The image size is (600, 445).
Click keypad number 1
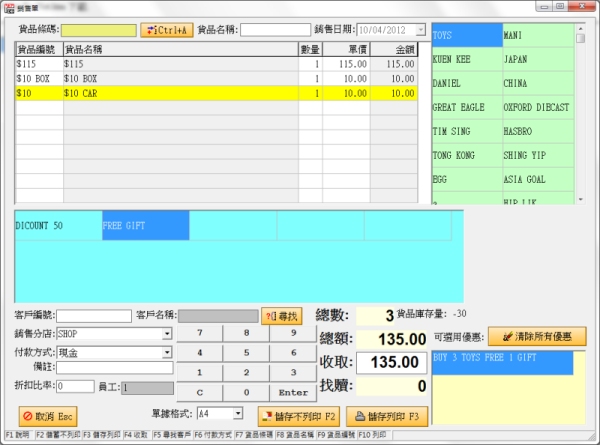(199, 373)
